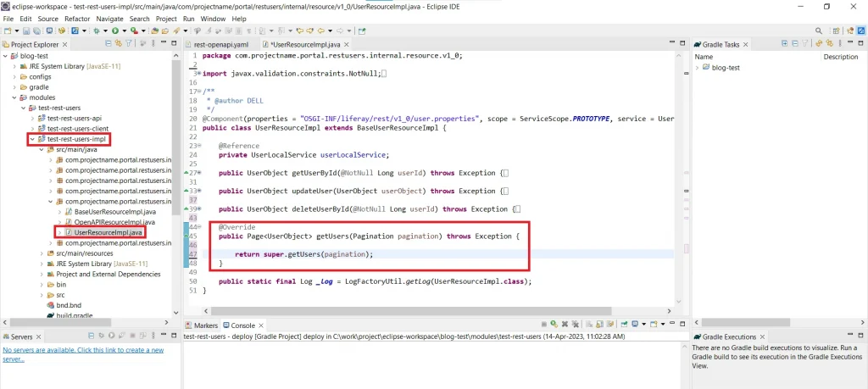Maximize the editor area
868x389 pixels.
pos(682,42)
